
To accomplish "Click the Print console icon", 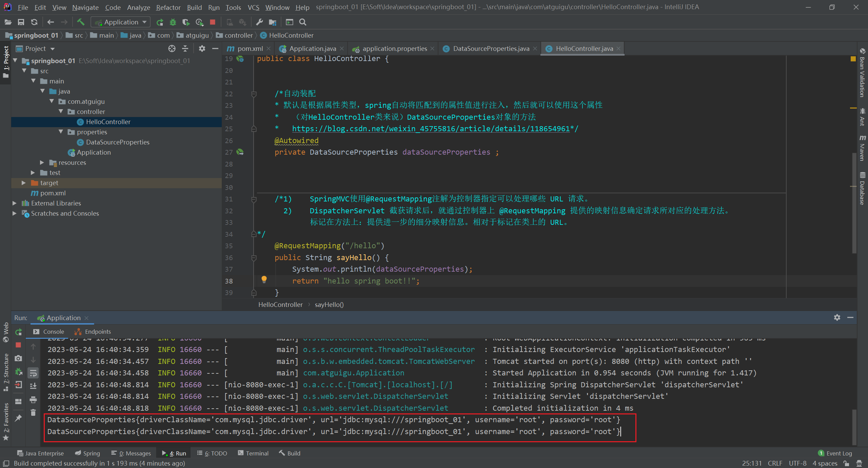I will pyautogui.click(x=33, y=400).
